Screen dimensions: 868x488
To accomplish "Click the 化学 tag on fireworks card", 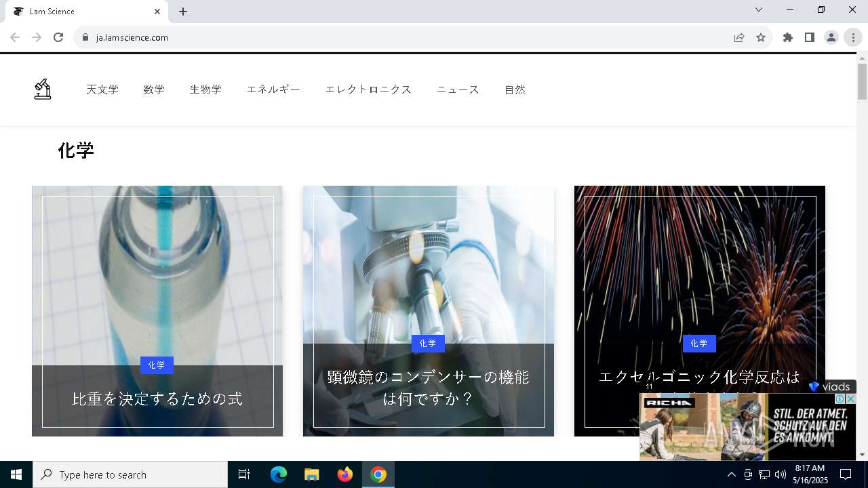I will coord(699,344).
